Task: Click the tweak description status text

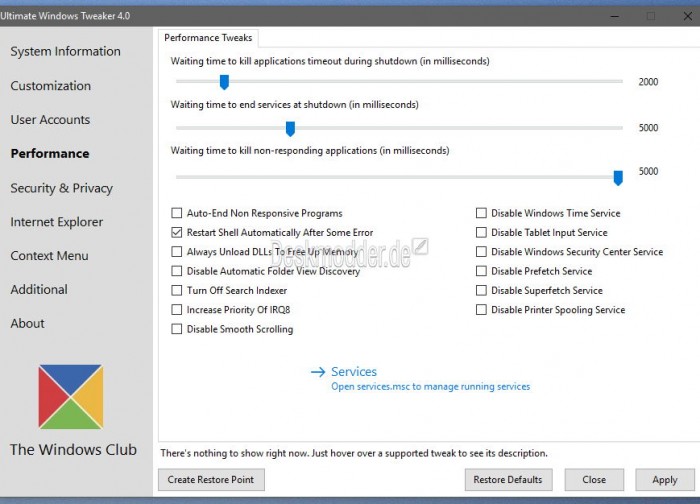Action: [354, 453]
